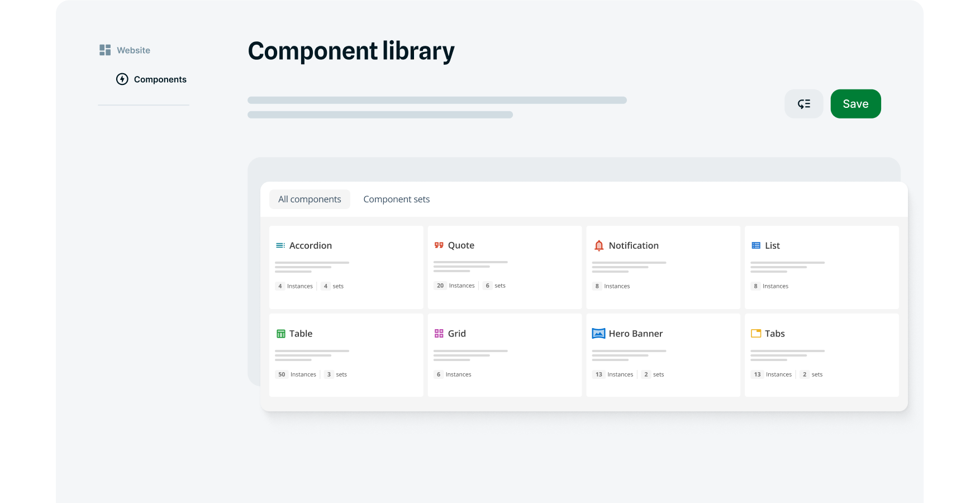Open the Grid component title
Screen dimensions: 980x503
(456, 334)
